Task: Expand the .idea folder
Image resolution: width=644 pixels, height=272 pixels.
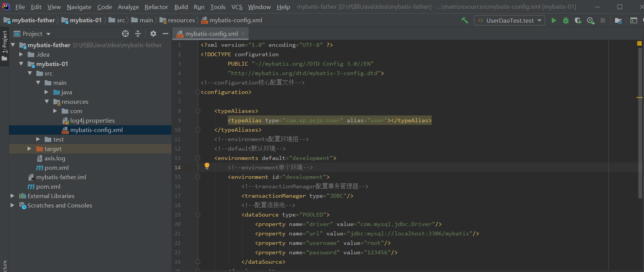Action: coord(22,54)
